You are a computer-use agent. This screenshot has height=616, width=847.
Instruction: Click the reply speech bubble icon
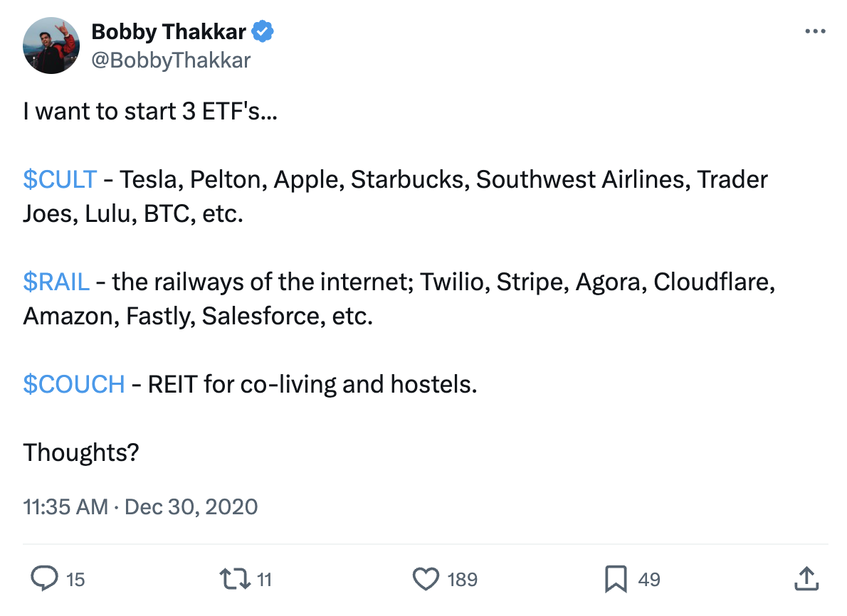point(46,579)
